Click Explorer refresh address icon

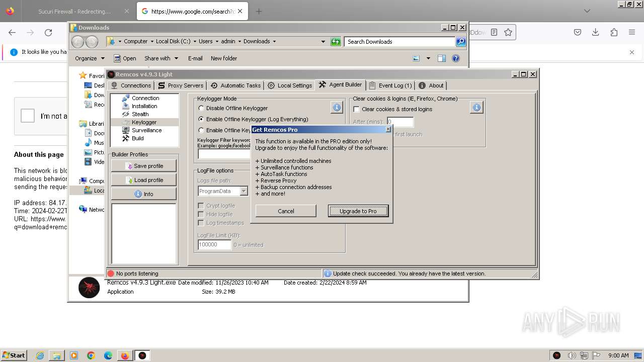tap(336, 42)
